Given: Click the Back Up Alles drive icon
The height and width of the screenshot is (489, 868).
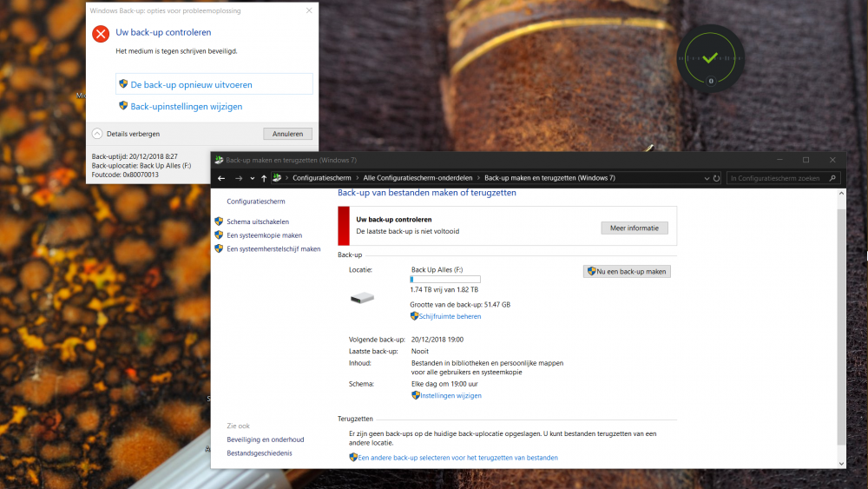Looking at the screenshot, I should click(362, 298).
